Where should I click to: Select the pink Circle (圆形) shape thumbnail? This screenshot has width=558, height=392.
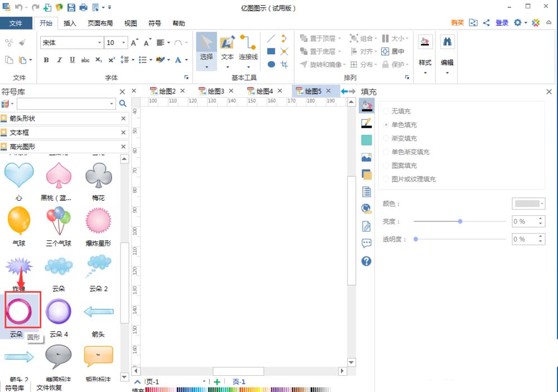19,311
